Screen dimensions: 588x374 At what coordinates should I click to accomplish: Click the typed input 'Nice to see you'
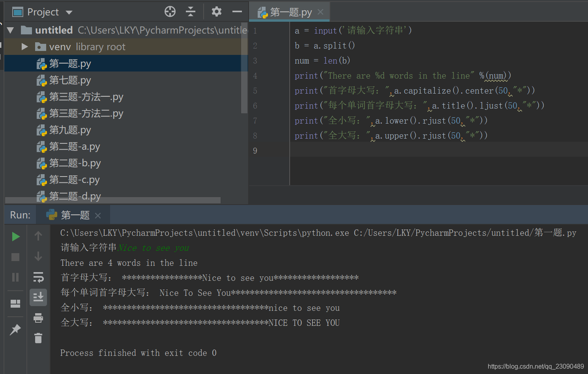(154, 248)
